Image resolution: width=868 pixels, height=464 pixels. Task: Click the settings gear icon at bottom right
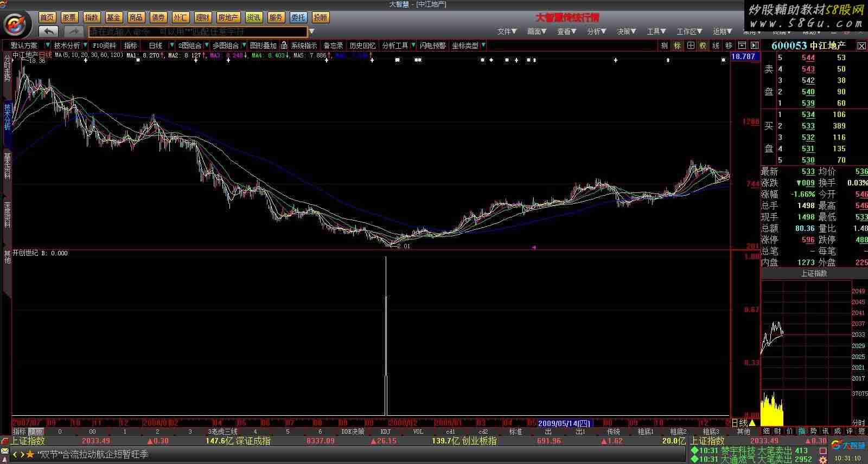coord(823,459)
